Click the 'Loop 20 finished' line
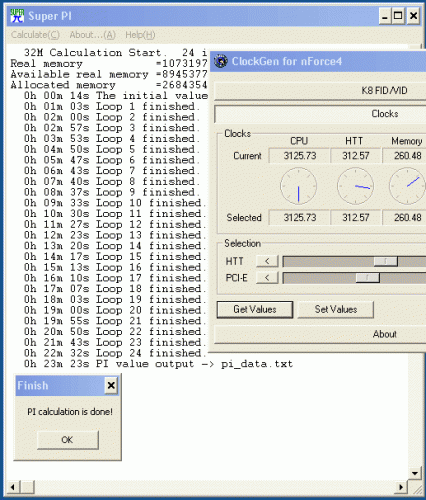Image resolution: width=426 pixels, height=500 pixels. pos(115,310)
